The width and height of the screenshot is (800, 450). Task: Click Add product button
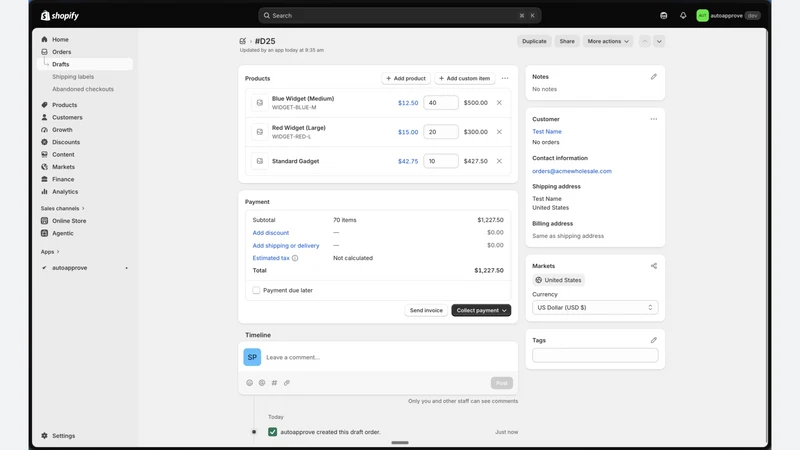tap(406, 79)
